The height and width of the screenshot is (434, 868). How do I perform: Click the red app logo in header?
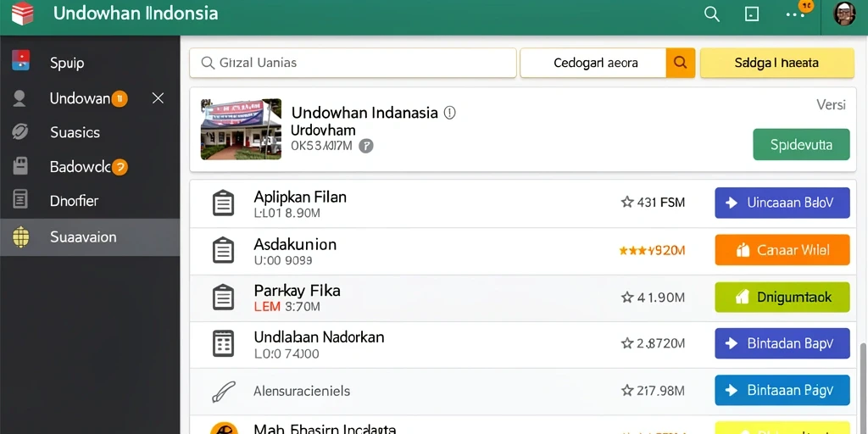coord(22,14)
